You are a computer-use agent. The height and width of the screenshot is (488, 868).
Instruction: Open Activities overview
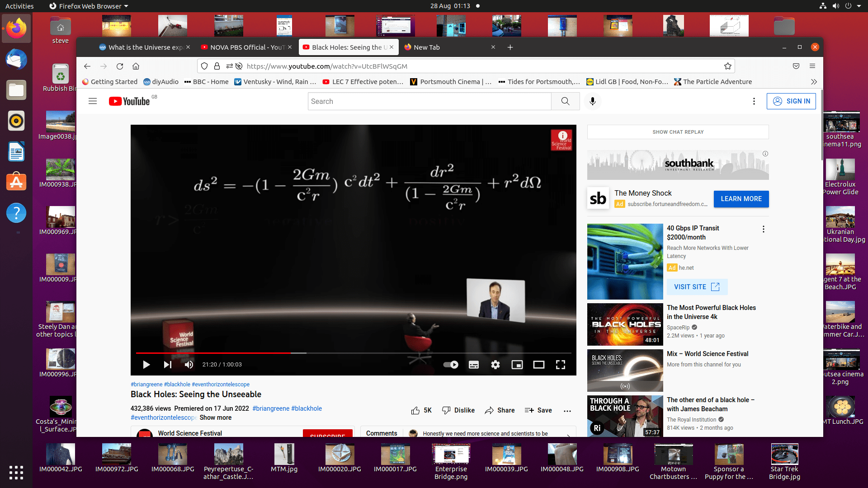click(x=19, y=6)
